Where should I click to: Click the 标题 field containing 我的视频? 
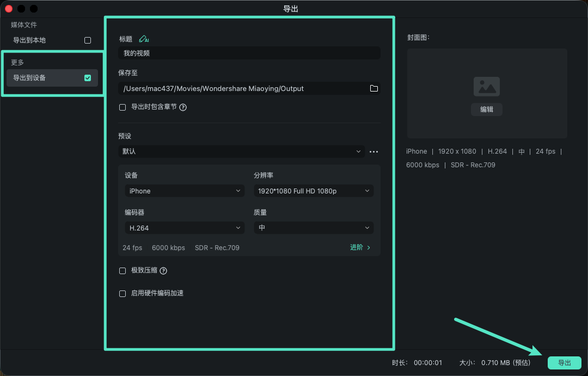[x=249, y=53]
